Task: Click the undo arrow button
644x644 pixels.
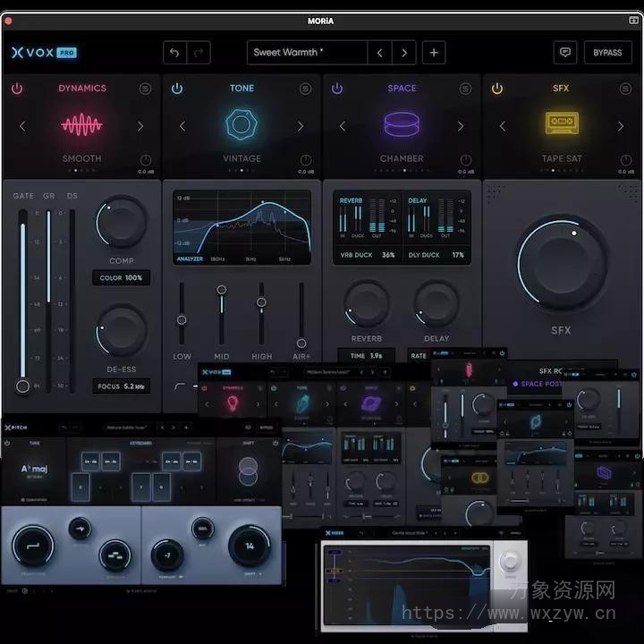Action: click(x=174, y=53)
